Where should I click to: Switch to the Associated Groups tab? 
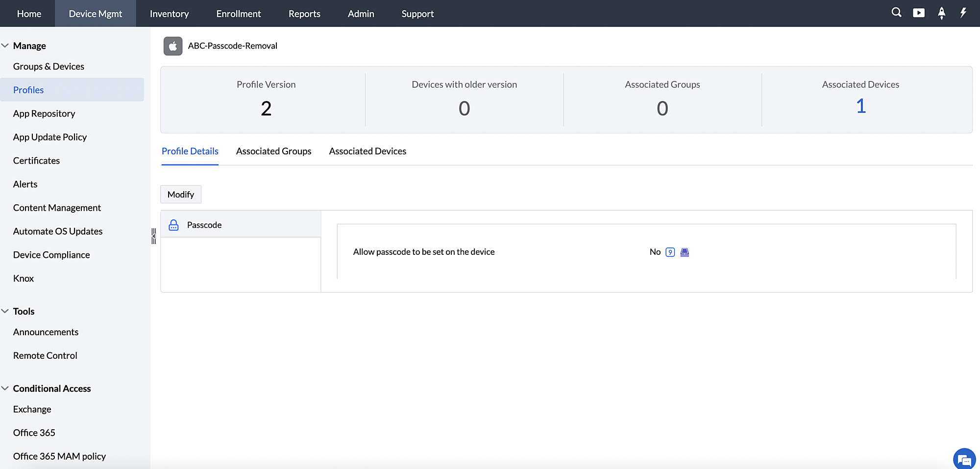coord(273,151)
